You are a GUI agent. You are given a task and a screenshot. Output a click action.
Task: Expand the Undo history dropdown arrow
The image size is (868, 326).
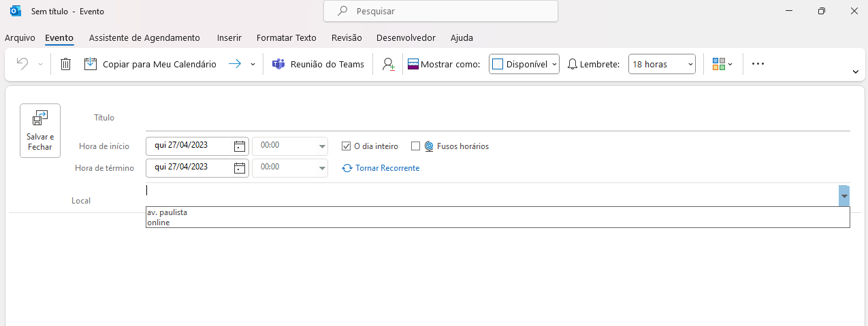[x=40, y=64]
